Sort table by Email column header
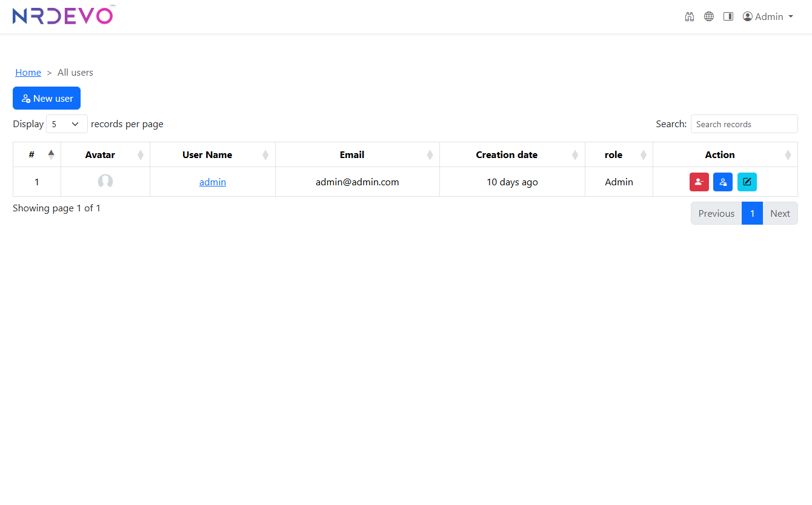 pos(352,155)
